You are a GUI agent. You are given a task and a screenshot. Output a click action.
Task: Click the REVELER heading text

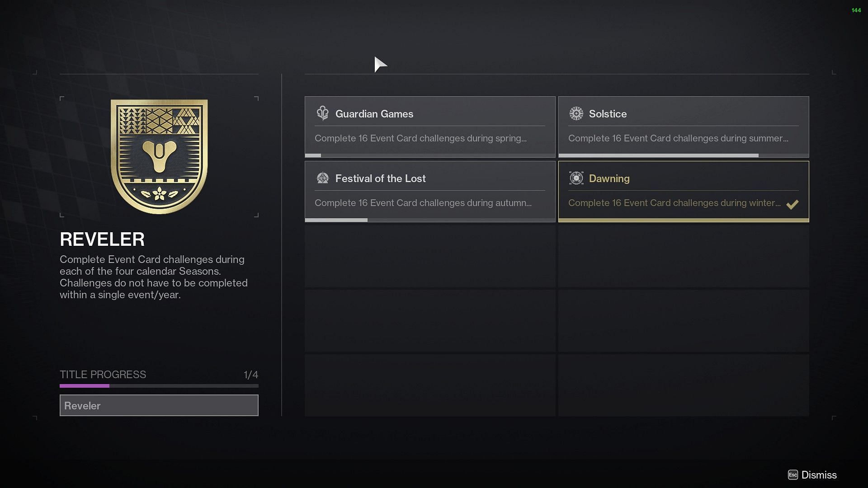point(102,239)
